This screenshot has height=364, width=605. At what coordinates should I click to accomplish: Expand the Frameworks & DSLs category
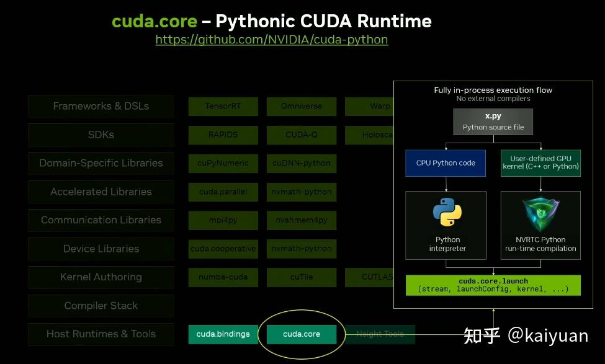click(101, 106)
